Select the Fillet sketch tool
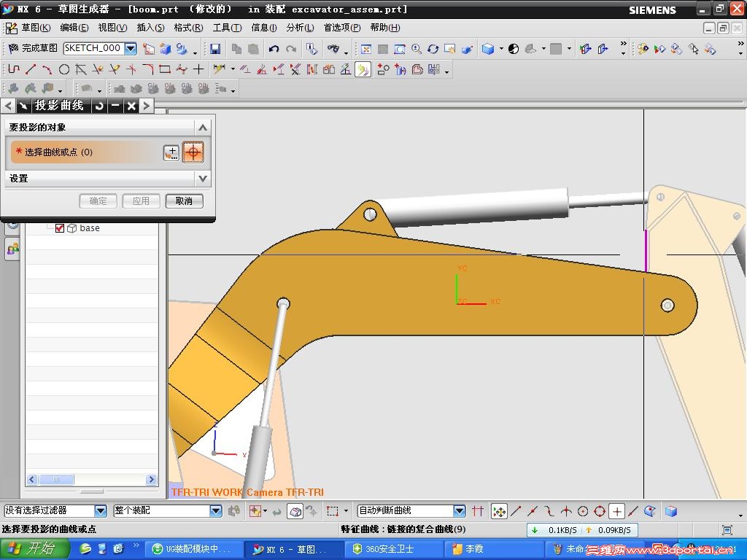 point(147,69)
